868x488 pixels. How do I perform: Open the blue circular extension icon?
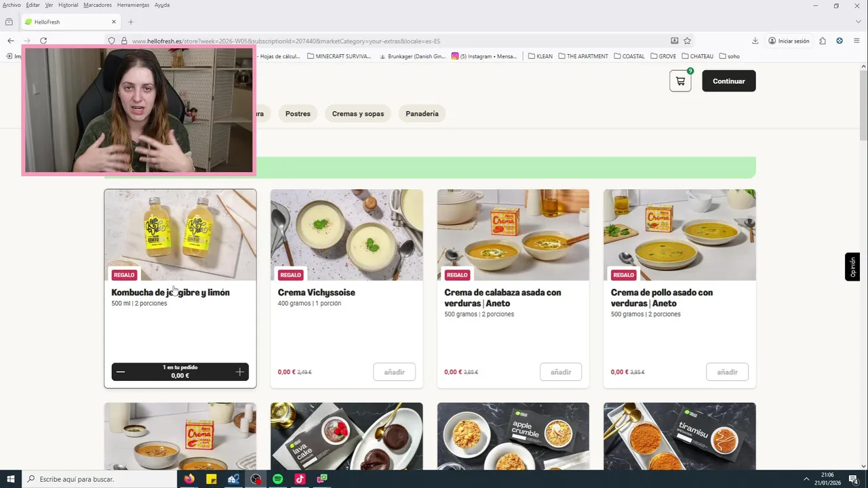pyautogui.click(x=840, y=41)
